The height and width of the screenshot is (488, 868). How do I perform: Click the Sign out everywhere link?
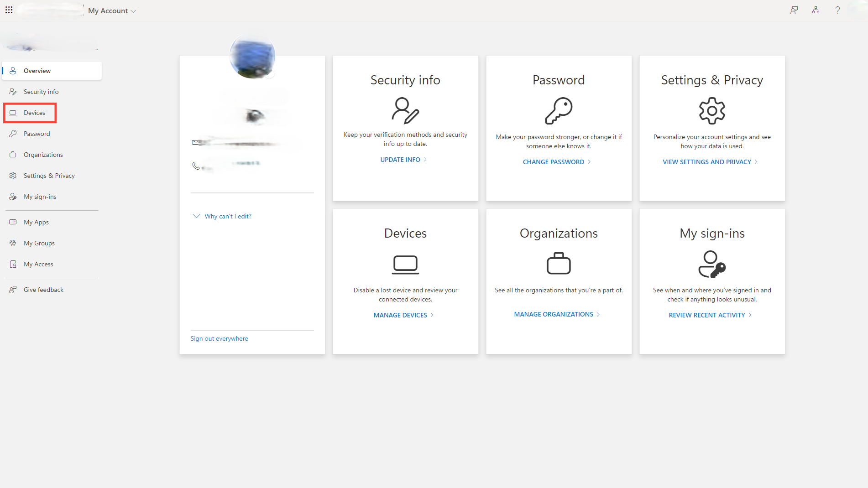pyautogui.click(x=219, y=338)
